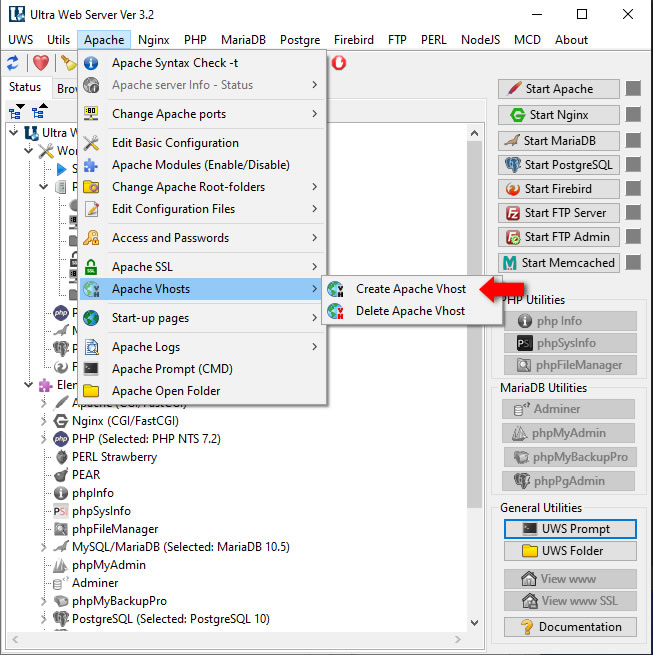Click the globe icon beside Start-up pages
The height and width of the screenshot is (655, 653).
pyautogui.click(x=91, y=318)
